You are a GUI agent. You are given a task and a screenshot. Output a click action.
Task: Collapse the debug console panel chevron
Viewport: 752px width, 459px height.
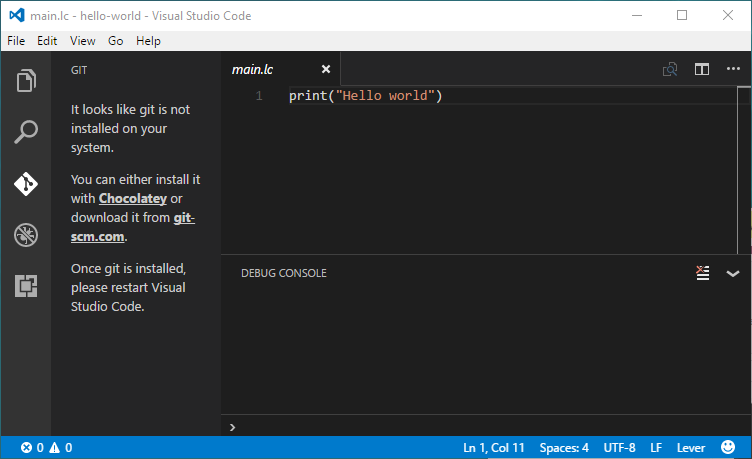pos(733,273)
